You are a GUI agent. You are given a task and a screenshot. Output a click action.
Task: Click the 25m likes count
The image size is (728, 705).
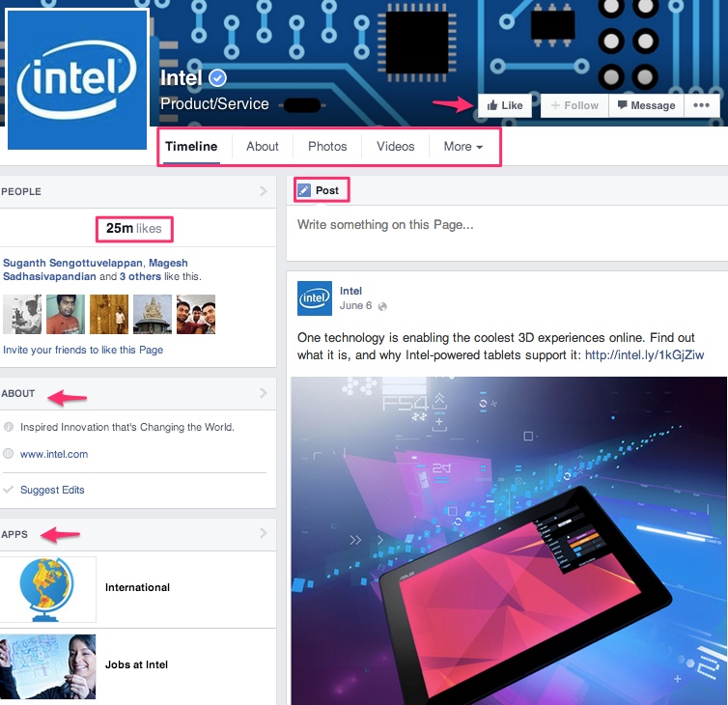(133, 229)
